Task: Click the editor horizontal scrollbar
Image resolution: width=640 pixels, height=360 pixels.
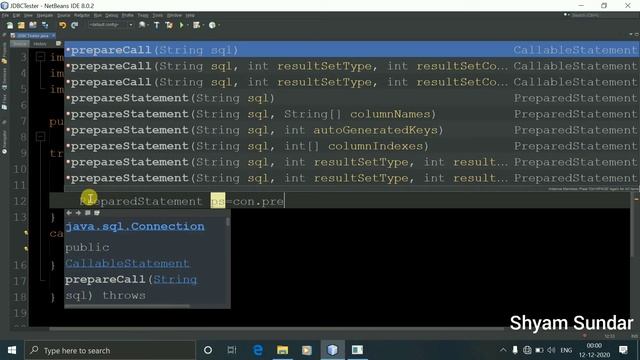Action: pyautogui.click(x=278, y=328)
